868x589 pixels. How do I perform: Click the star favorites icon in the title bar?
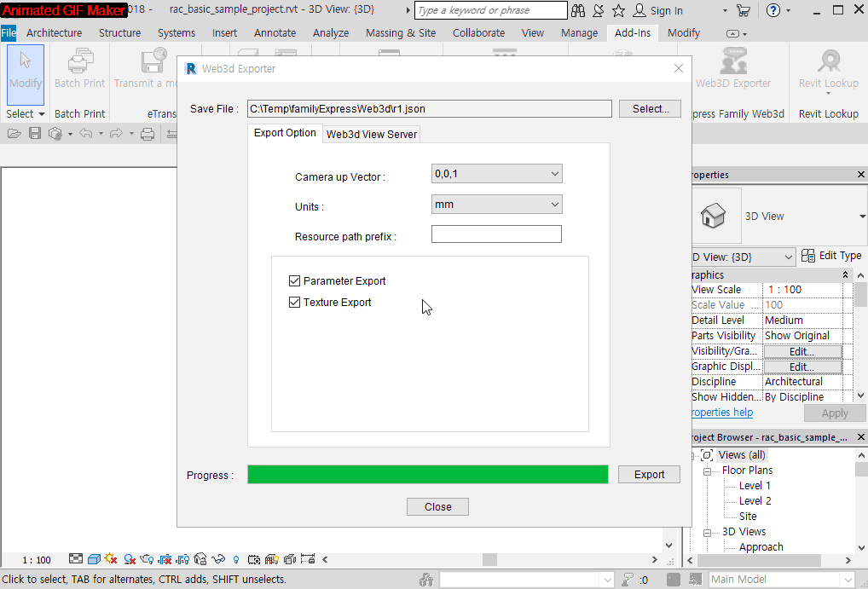[x=618, y=10]
